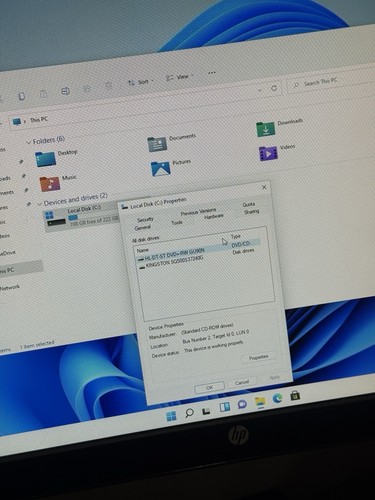Switch to the Previous Versions tab
Image resolution: width=375 pixels, height=500 pixels.
click(198, 212)
